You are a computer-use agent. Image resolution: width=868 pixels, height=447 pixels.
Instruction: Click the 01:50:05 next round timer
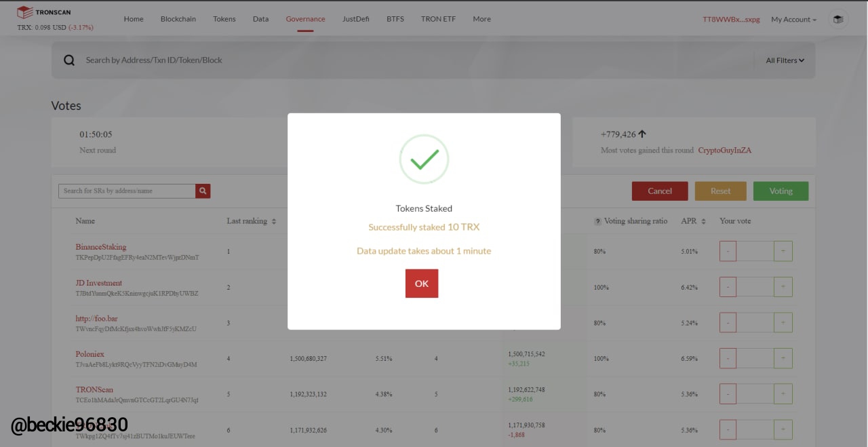96,134
